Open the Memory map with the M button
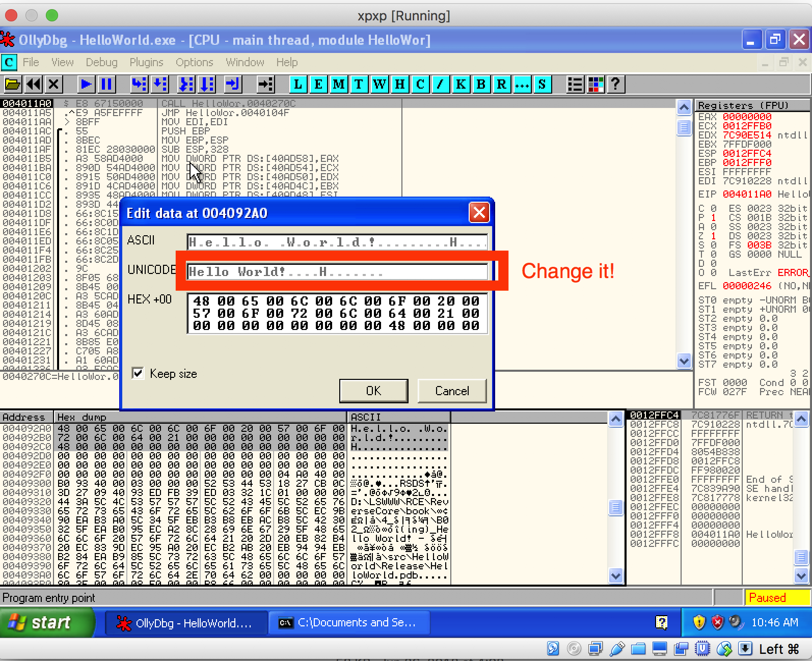 click(339, 84)
